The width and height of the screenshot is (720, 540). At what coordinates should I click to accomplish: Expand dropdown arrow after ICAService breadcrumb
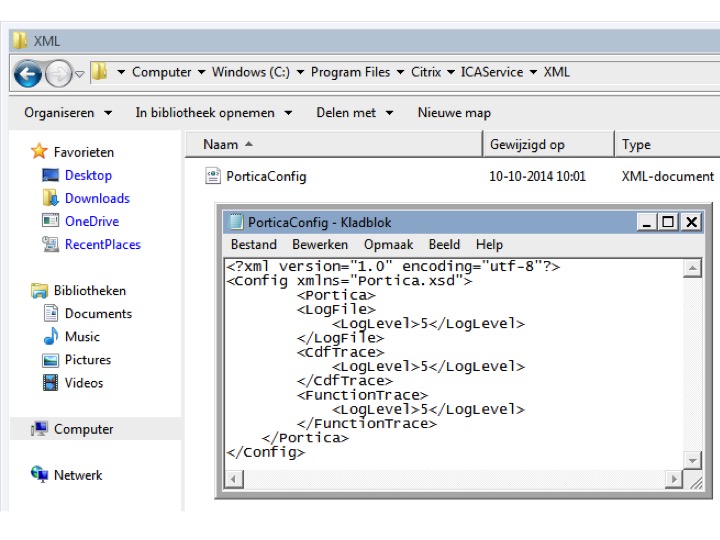pyautogui.click(x=534, y=72)
